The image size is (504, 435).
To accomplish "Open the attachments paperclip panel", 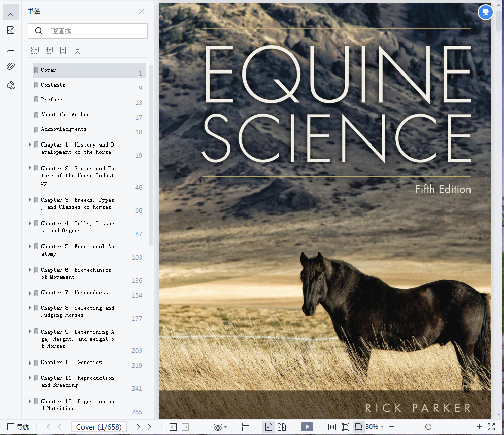I will point(10,66).
